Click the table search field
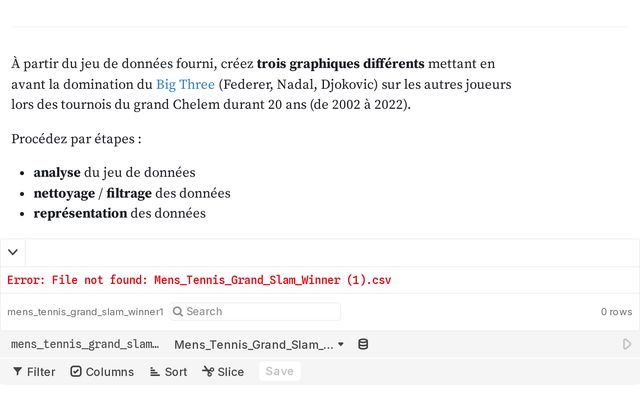 coord(255,312)
